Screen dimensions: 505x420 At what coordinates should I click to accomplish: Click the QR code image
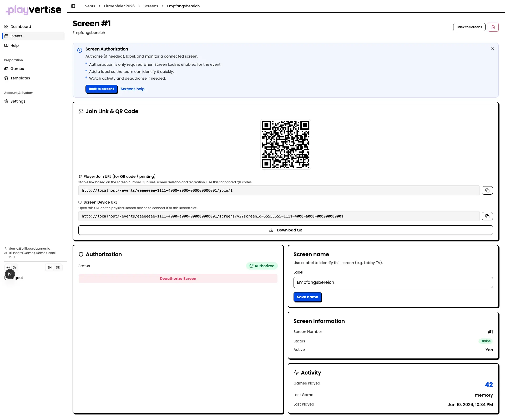285,144
